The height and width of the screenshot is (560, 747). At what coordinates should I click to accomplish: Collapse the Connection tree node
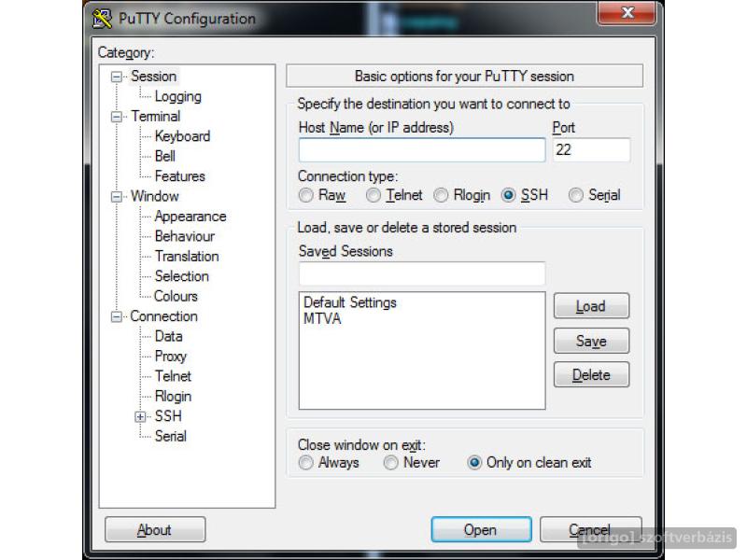point(116,316)
